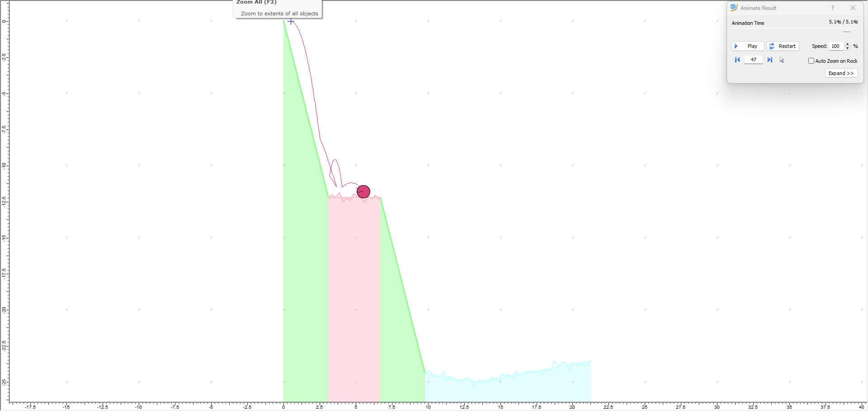This screenshot has height=411, width=868.
Task: Expand the Animate Result panel
Action: click(x=841, y=73)
